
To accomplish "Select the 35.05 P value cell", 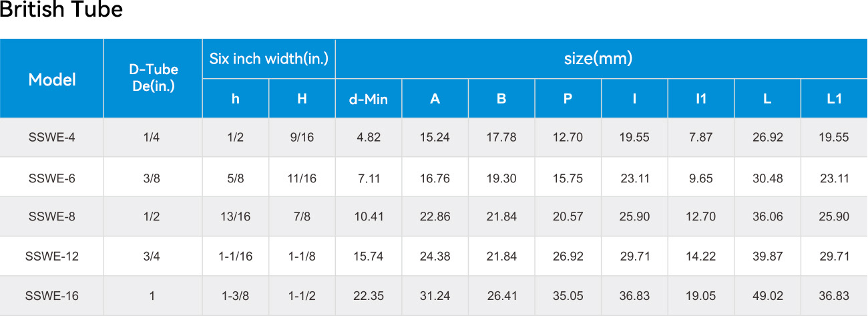I will coord(568,295).
